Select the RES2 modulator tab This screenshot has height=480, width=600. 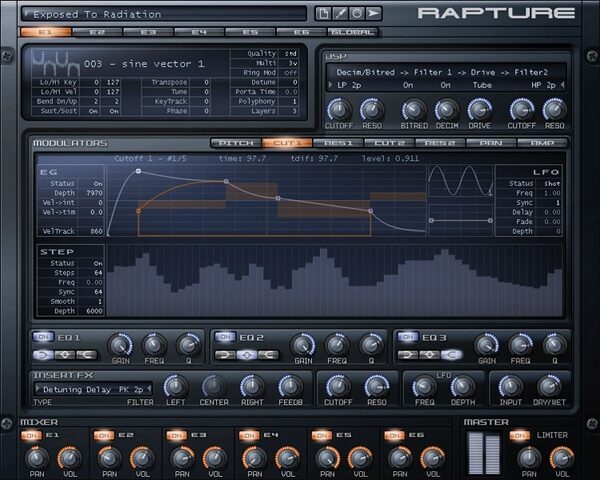tap(440, 143)
